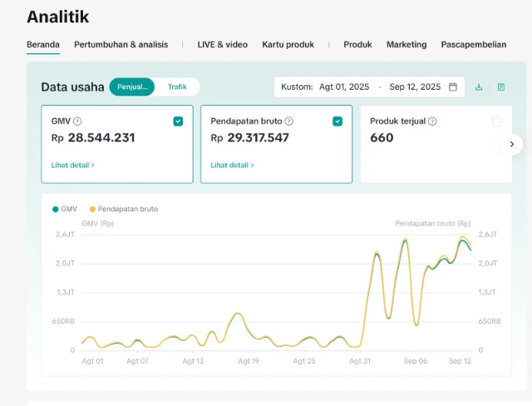The width and height of the screenshot is (532, 406).
Task: Expand Lihat detail under Pendapatan bruto
Action: click(x=232, y=166)
